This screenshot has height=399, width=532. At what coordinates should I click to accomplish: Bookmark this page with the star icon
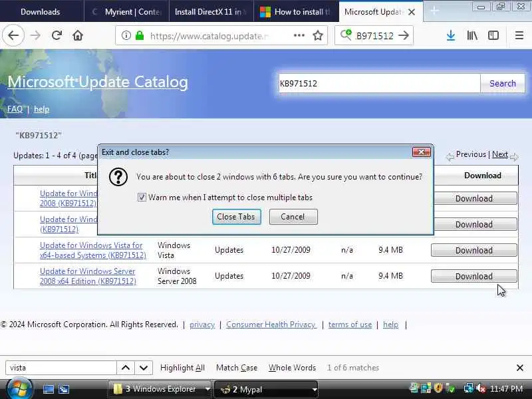[x=318, y=35]
